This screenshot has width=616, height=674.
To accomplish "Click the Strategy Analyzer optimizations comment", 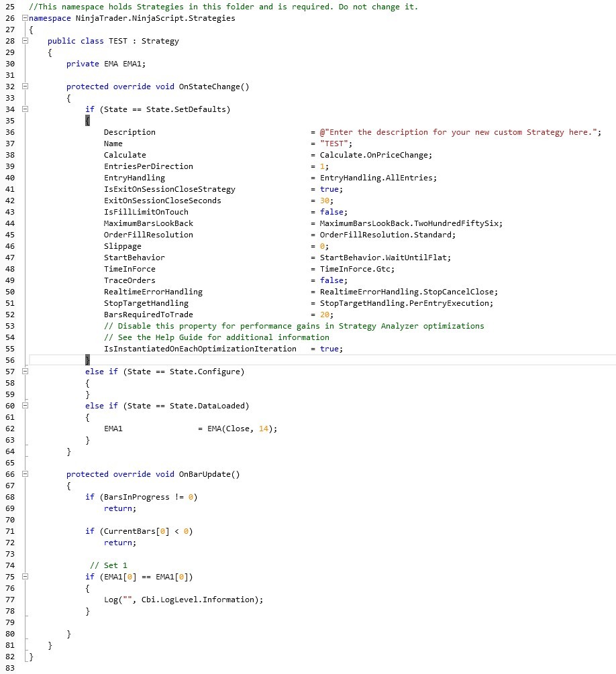I will click(302, 326).
